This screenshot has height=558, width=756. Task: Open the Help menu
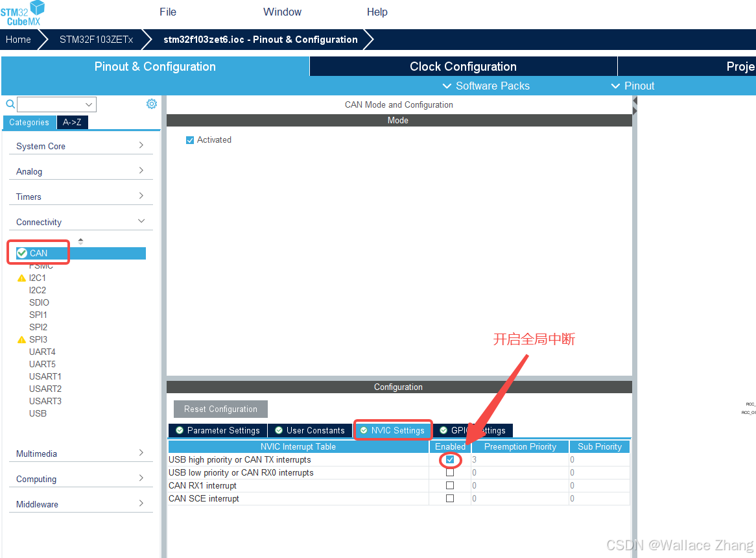click(377, 12)
